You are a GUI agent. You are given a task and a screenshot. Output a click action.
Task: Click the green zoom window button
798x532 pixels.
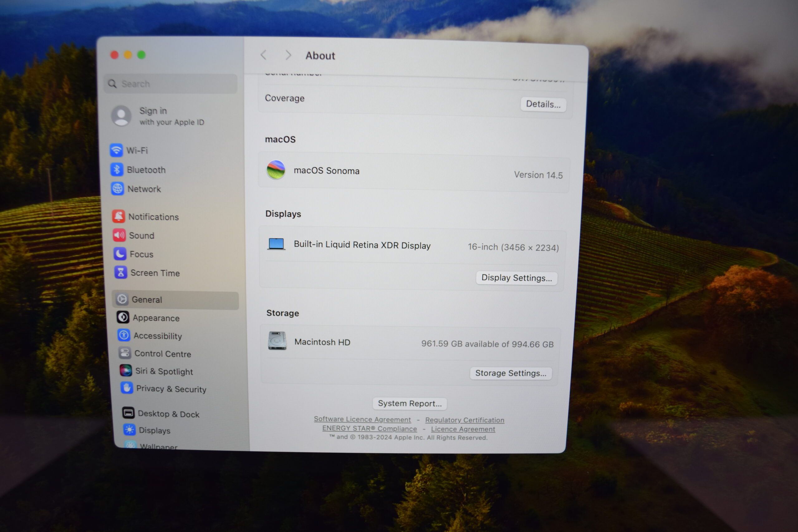pyautogui.click(x=141, y=55)
